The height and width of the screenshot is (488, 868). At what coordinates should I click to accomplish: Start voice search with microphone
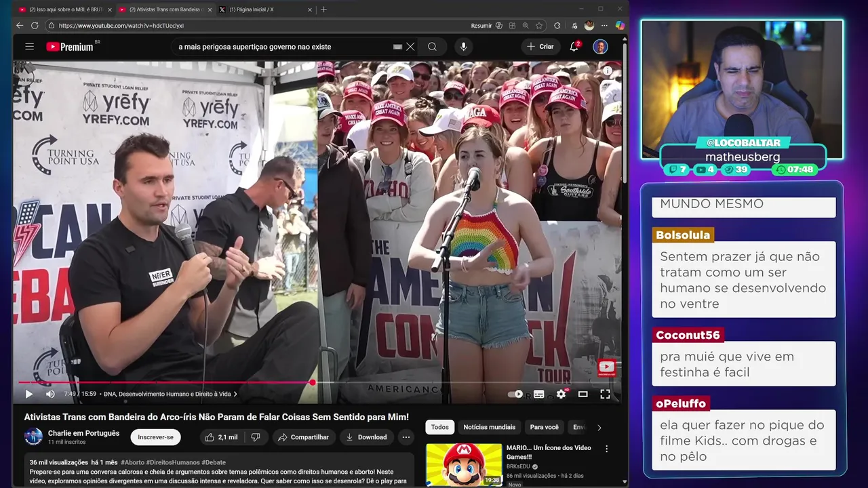[464, 47]
